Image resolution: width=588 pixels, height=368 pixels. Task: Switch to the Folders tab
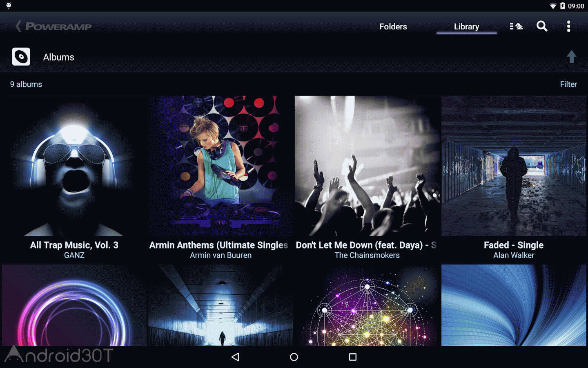[393, 27]
